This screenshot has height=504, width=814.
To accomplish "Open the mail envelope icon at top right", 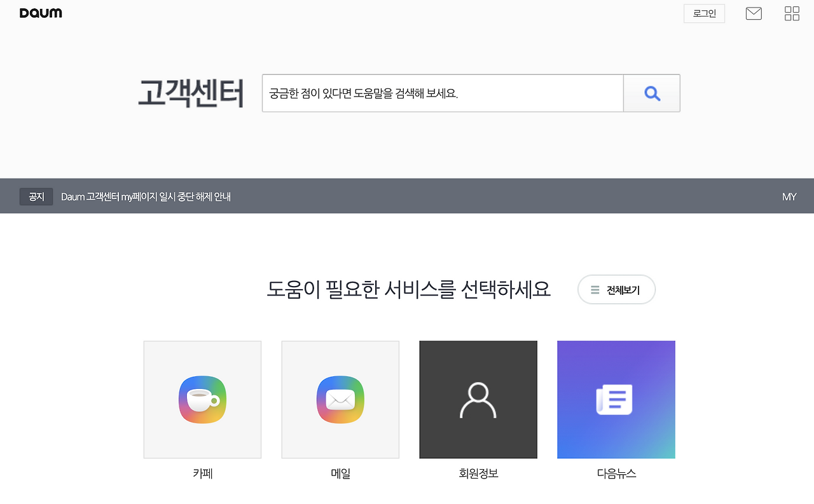I will pyautogui.click(x=754, y=13).
